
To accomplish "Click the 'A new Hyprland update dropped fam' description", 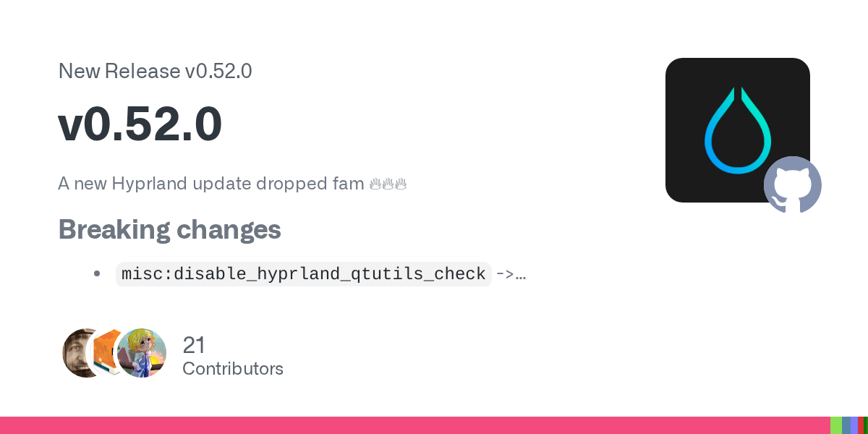I will (210, 184).
